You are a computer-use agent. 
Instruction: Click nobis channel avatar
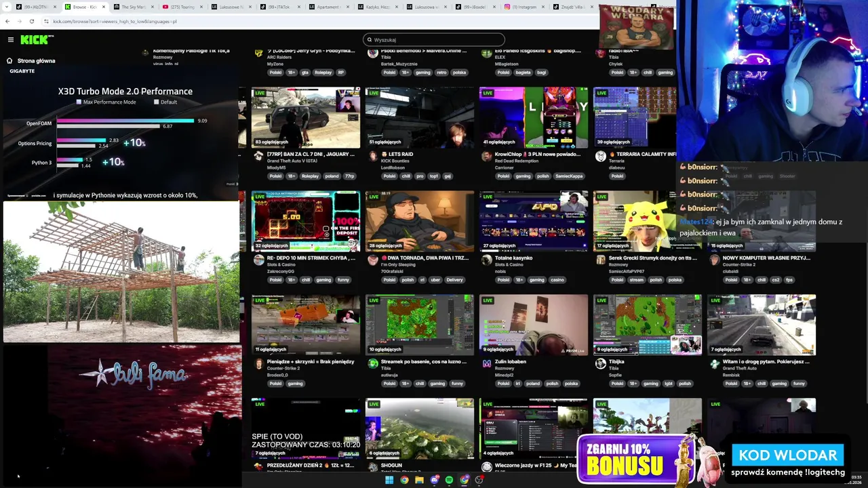tap(486, 260)
